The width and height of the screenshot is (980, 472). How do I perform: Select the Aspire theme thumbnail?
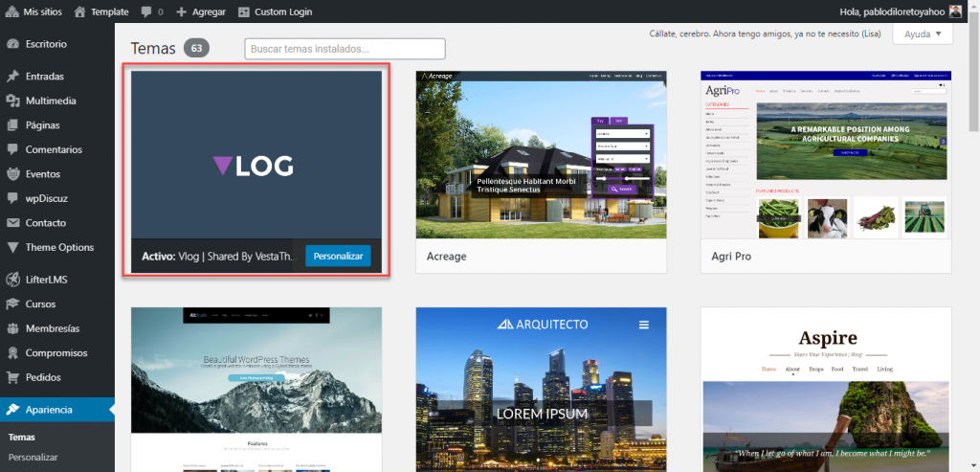tap(826, 390)
